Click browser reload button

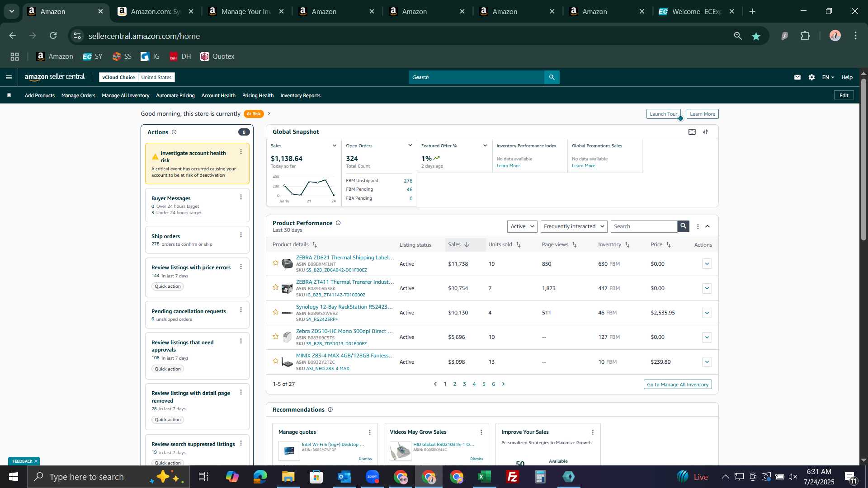(53, 36)
